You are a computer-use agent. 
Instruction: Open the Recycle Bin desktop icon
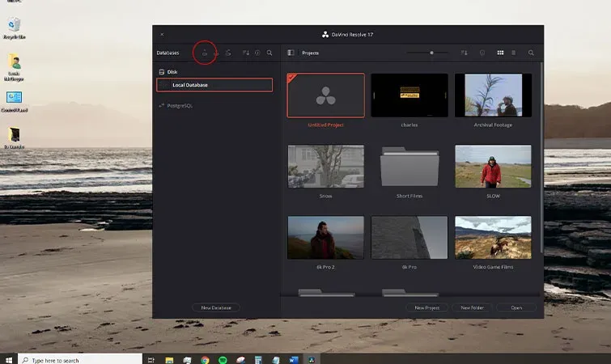(14, 28)
